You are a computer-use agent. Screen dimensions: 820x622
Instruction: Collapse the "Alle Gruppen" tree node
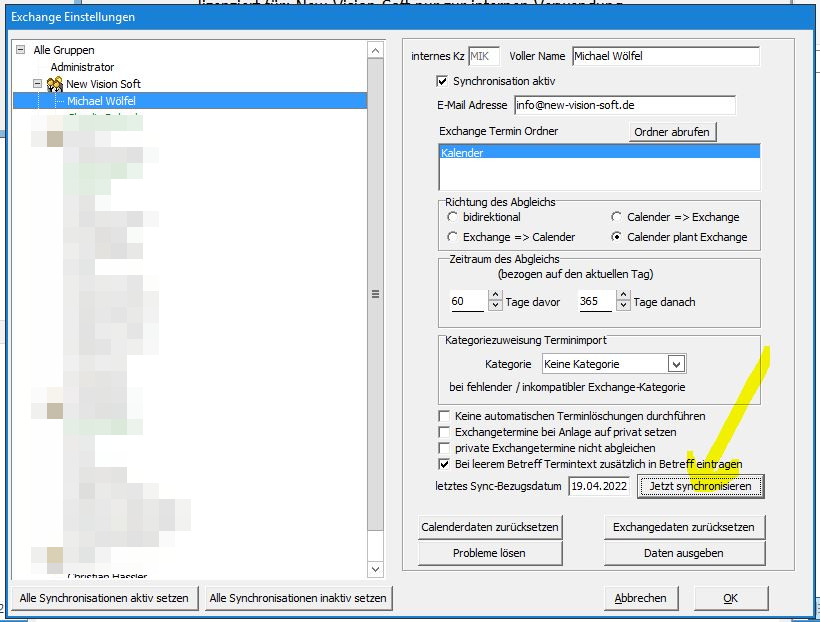click(x=22, y=49)
